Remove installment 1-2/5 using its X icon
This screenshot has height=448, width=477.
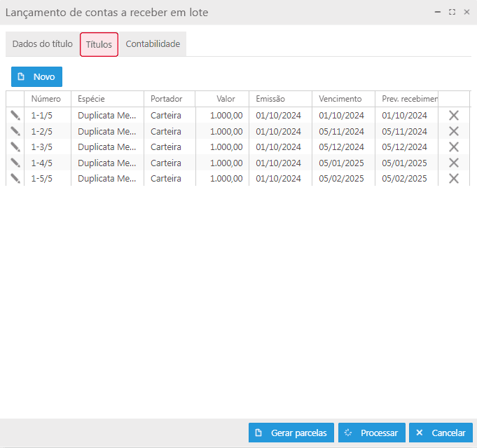[x=454, y=131]
